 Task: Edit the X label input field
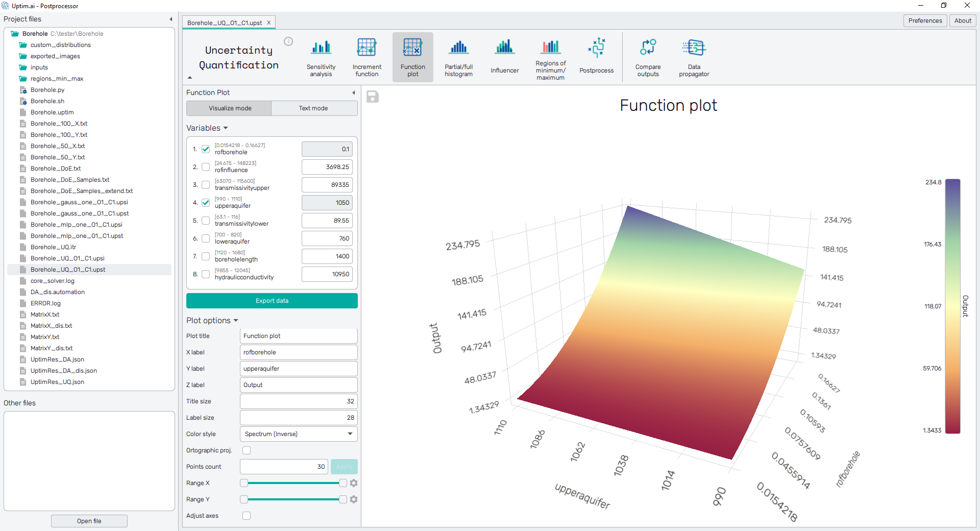pyautogui.click(x=299, y=352)
